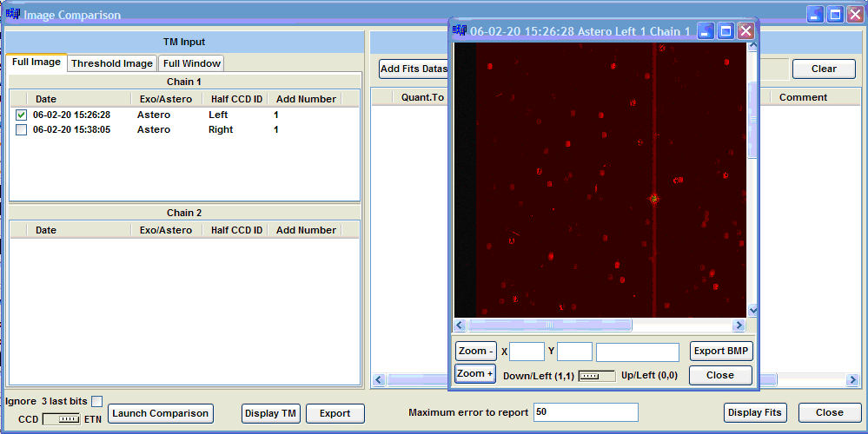868x434 pixels.
Task: Click the Display TM button
Action: pos(271,413)
